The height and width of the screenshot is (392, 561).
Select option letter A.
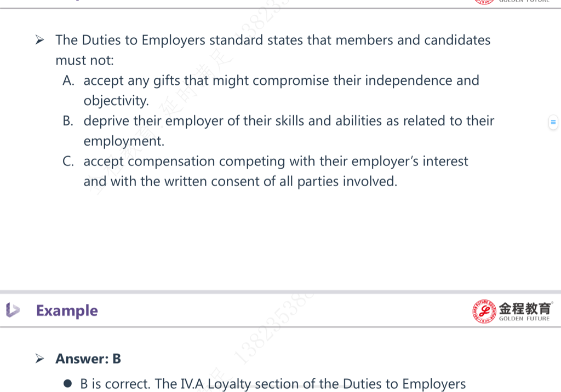pos(68,81)
